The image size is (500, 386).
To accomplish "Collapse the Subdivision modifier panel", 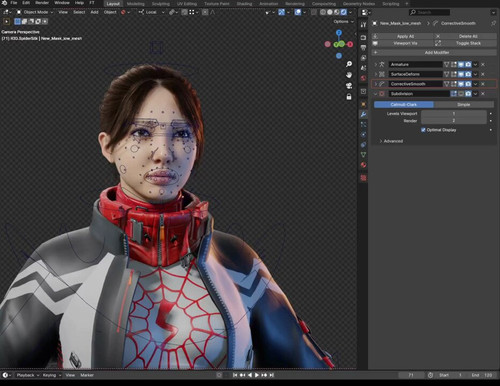I will 376,94.
